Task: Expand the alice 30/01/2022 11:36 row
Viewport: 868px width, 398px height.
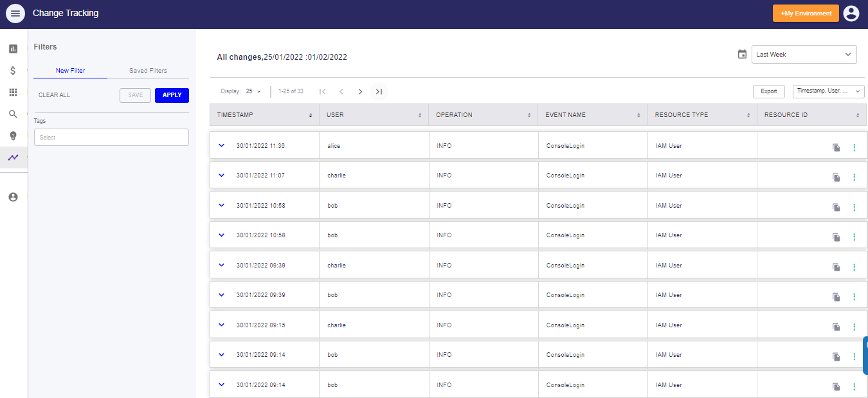Action: pos(222,145)
